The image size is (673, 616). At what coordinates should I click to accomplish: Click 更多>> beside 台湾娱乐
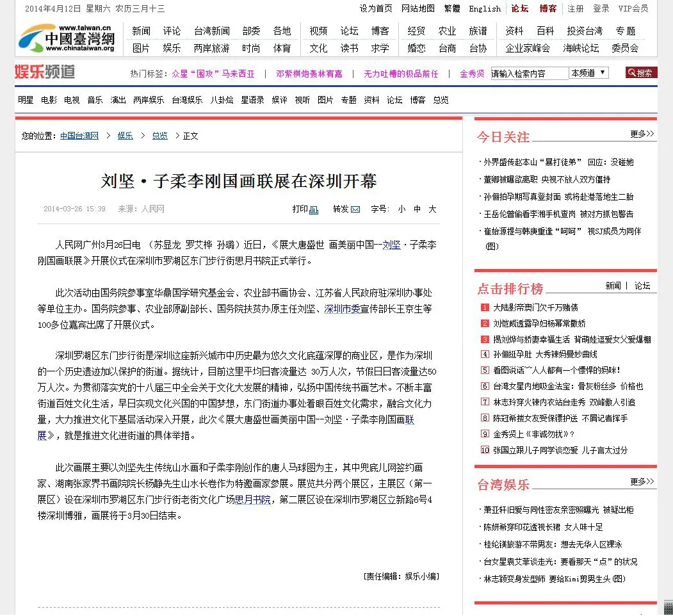pos(642,482)
